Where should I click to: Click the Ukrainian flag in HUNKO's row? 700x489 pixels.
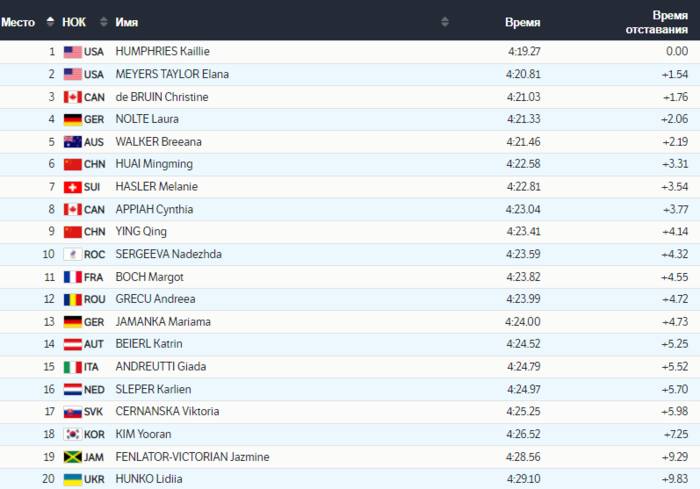pyautogui.click(x=72, y=479)
